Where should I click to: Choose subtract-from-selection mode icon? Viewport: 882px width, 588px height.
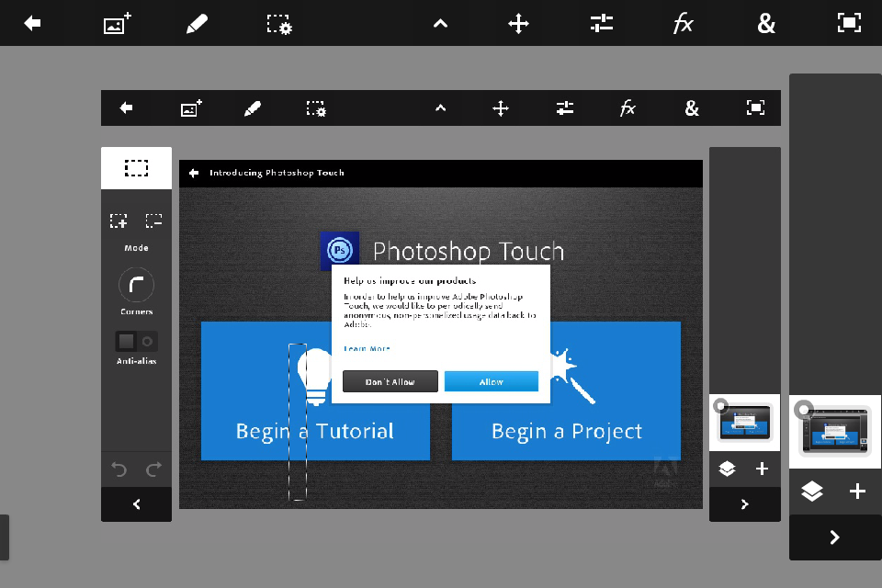153,220
